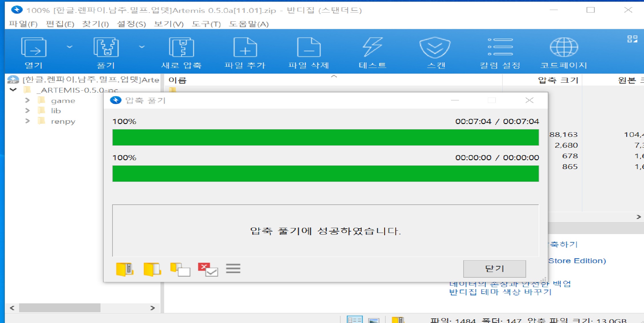Image resolution: width=644 pixels, height=323 pixels.
Task: Open the 도구(T) menu
Action: point(206,24)
